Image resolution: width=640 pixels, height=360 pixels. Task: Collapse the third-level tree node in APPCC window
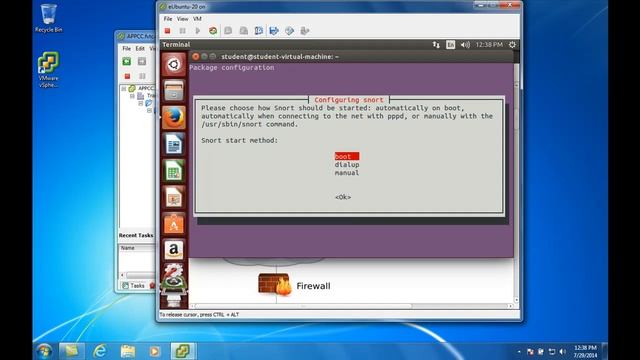tap(141, 103)
